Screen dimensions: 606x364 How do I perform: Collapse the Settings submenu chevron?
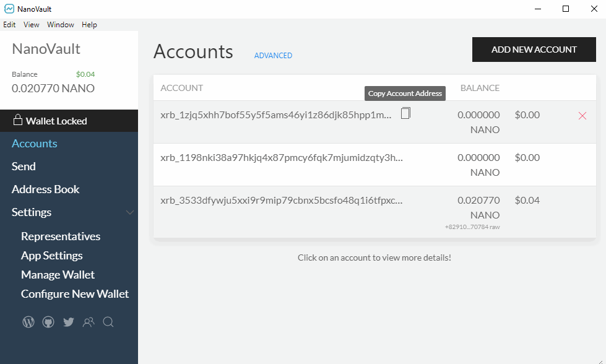coord(129,212)
